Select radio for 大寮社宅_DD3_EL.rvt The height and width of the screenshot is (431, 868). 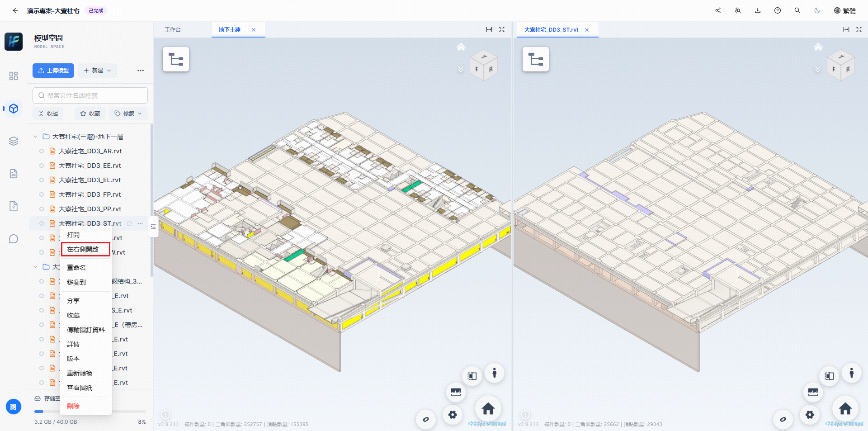[42, 180]
